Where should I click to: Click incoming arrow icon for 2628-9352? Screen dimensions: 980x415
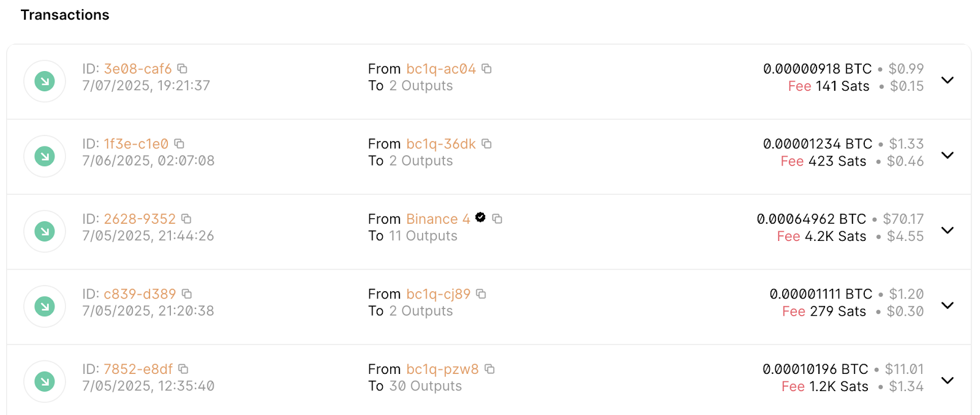[x=45, y=231]
